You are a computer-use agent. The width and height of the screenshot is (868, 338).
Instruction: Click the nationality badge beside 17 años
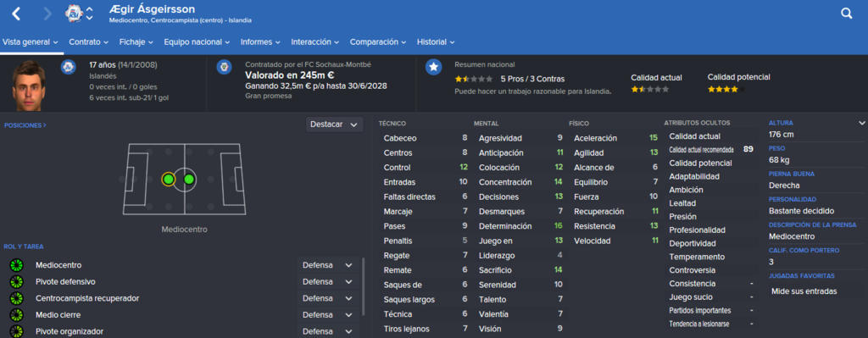click(68, 68)
